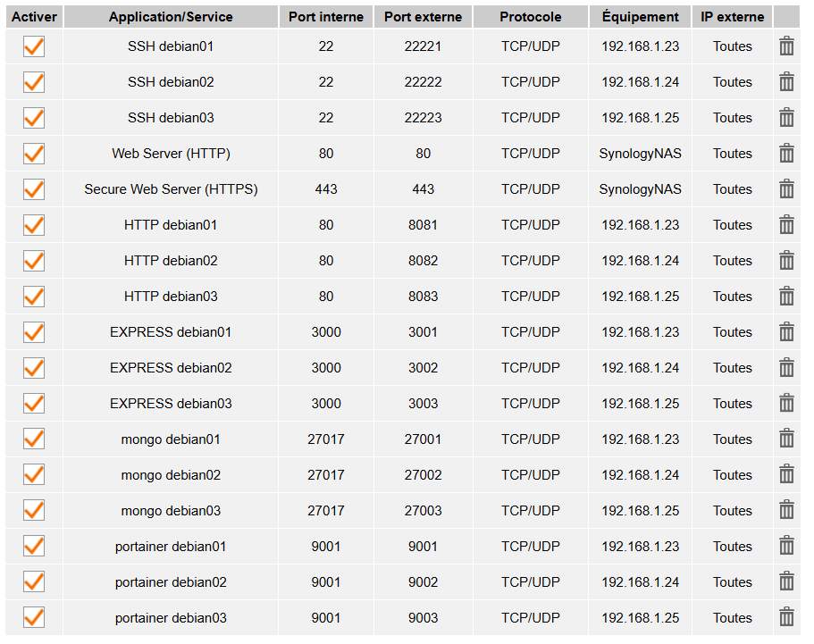Click the mongo debian02 service name
This screenshot has height=644, width=814.
171,475
